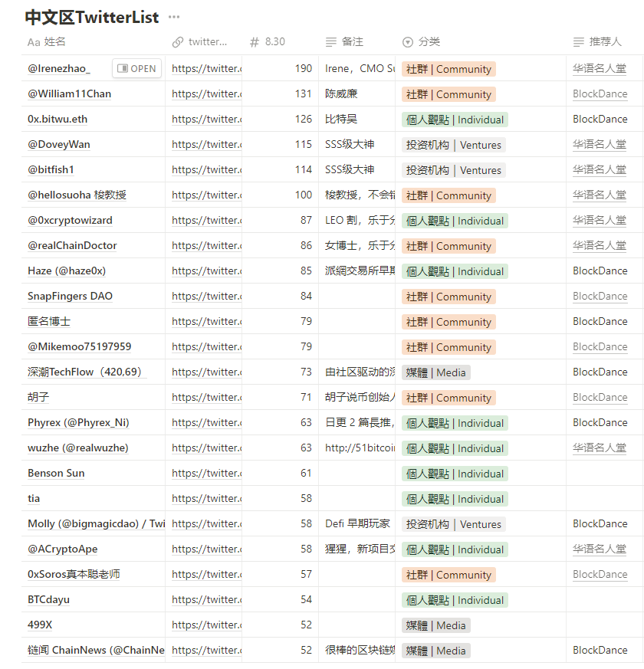Screen dimensions: 644x669
Task: Click the select icon in 分类 header
Action: 408,42
